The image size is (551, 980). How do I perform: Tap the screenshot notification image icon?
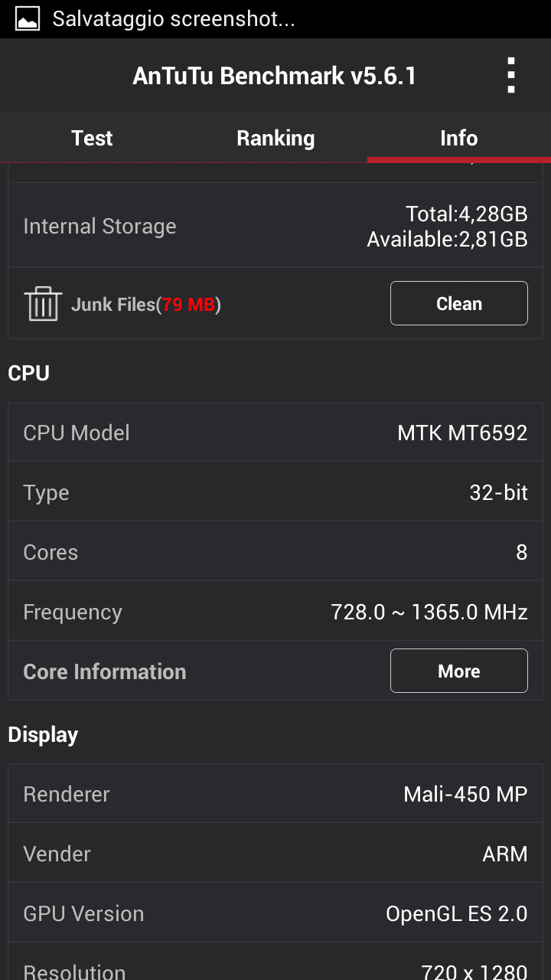click(x=28, y=18)
